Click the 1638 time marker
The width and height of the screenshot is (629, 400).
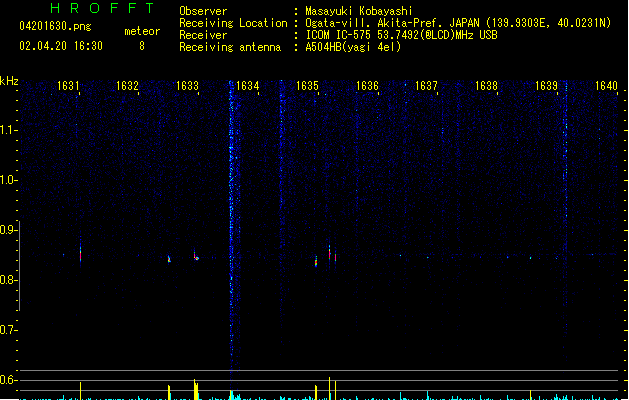click(487, 86)
